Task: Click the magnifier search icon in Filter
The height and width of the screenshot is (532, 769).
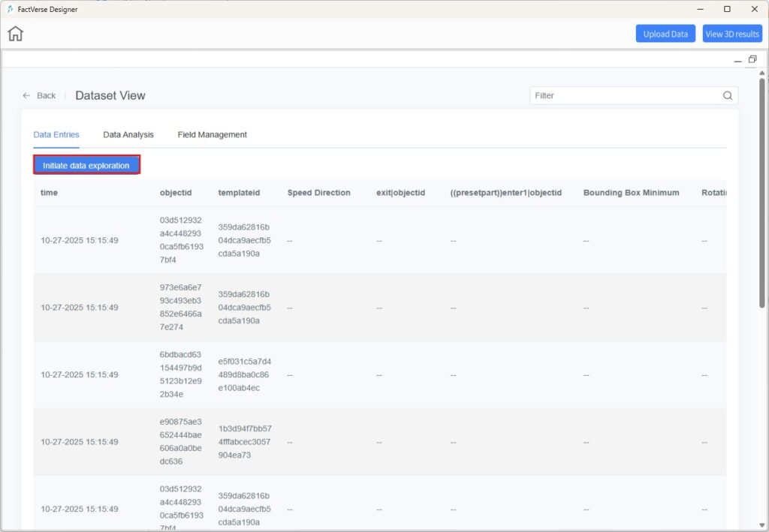Action: coord(727,95)
